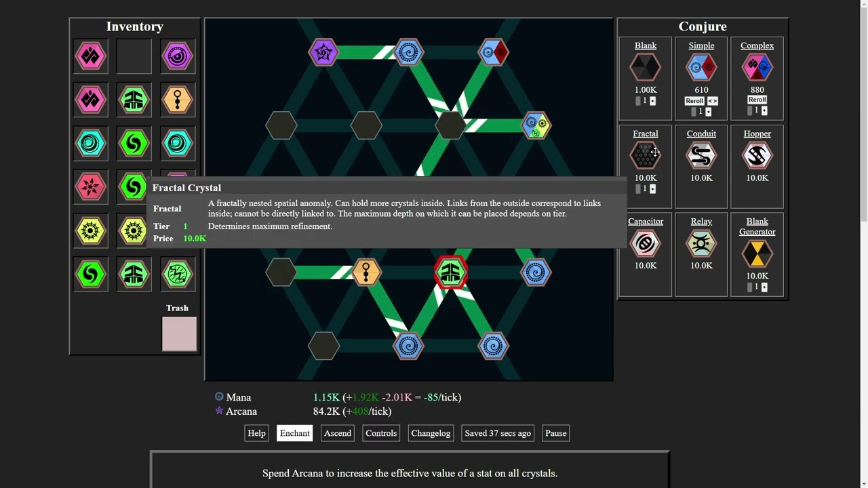Open the Relay label link
The image size is (868, 488).
click(701, 222)
